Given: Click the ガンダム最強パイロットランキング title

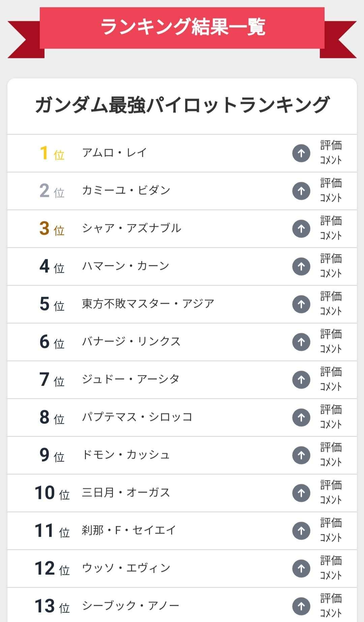Looking at the screenshot, I should [182, 105].
